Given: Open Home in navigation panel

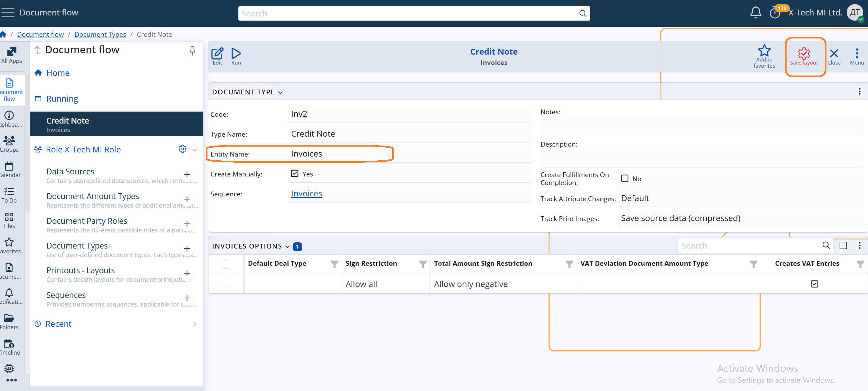Looking at the screenshot, I should pos(58,73).
